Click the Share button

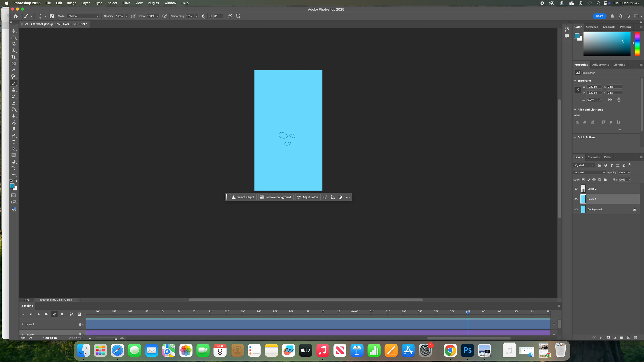(599, 16)
